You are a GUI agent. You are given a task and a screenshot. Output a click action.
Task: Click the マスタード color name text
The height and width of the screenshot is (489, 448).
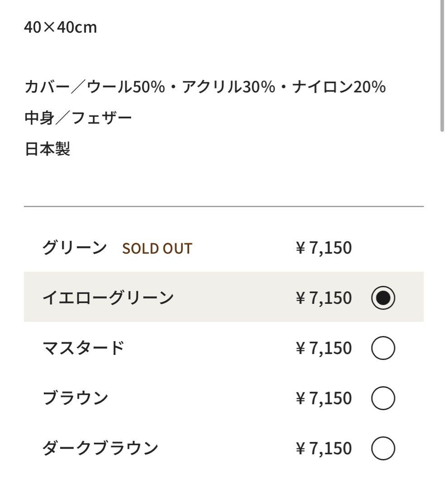point(84,347)
